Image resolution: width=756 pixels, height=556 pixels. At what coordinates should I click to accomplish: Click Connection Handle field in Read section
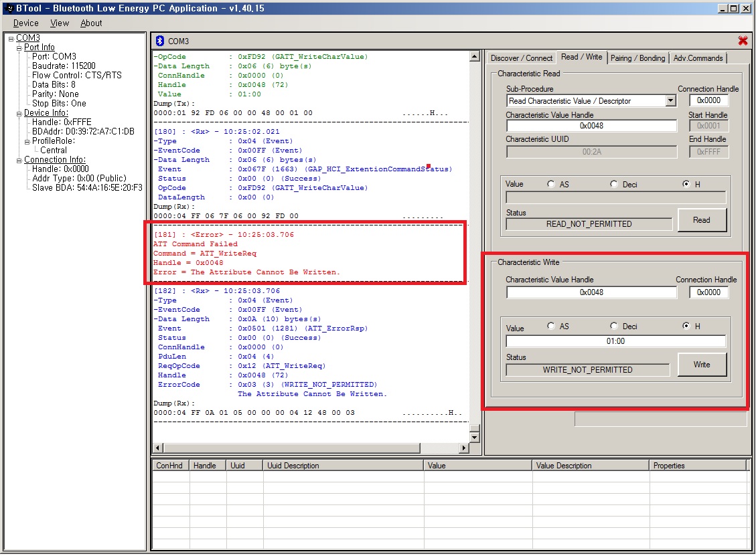(708, 100)
